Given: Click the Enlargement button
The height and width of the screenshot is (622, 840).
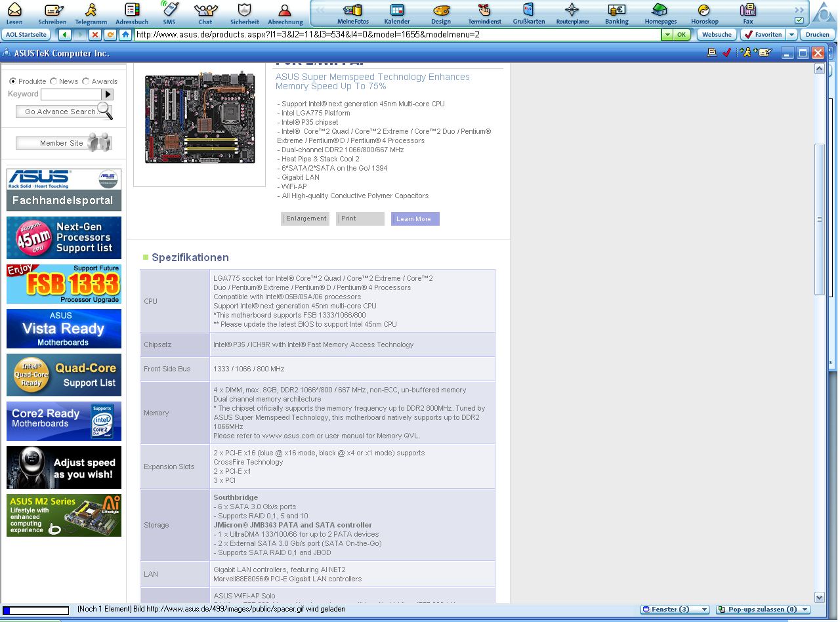Looking at the screenshot, I should point(306,218).
